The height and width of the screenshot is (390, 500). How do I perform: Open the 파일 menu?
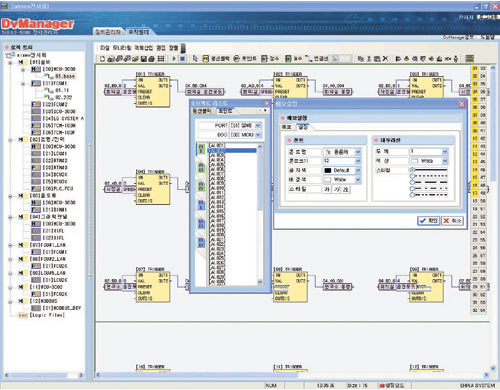pos(105,48)
